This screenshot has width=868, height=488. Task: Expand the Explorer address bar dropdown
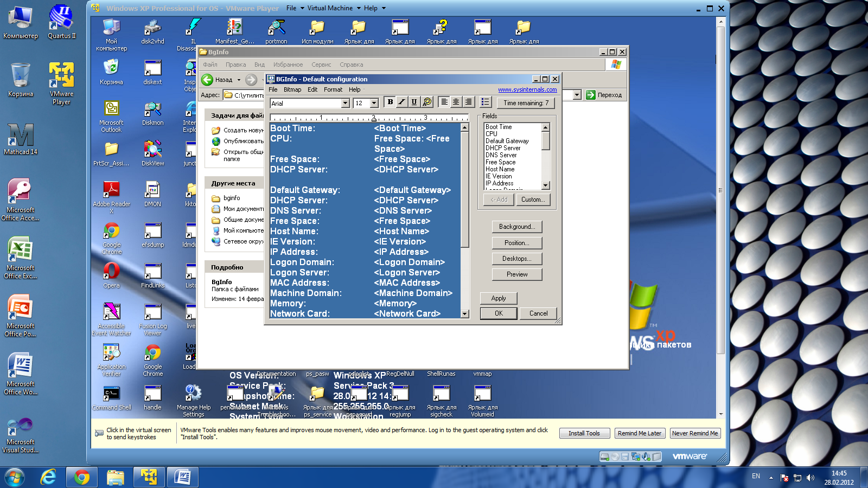tap(577, 95)
